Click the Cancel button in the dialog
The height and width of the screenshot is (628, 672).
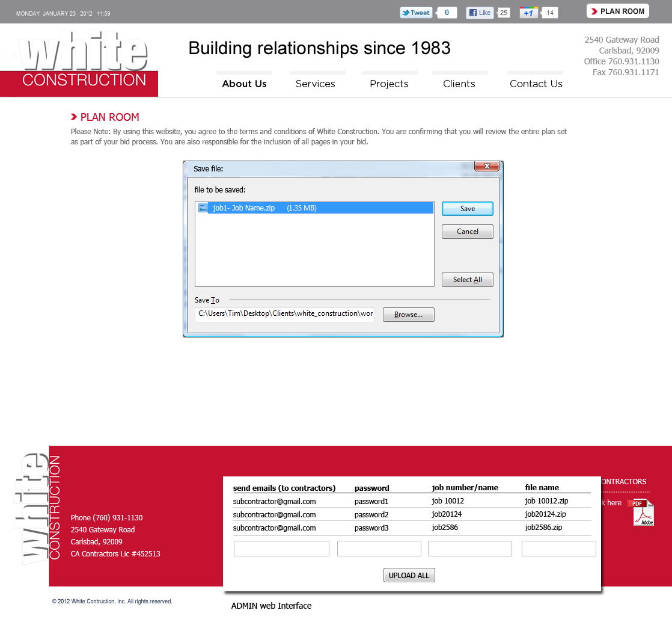coord(467,232)
